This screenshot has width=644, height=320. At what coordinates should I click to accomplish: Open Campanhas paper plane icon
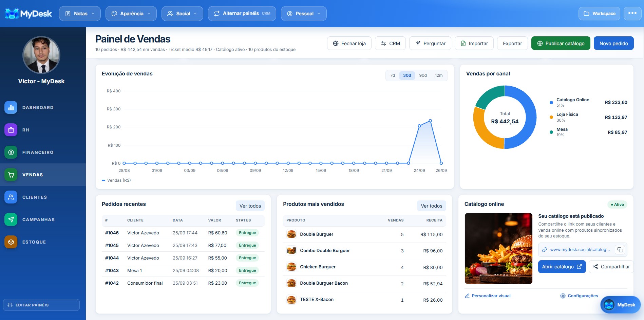[x=11, y=219]
